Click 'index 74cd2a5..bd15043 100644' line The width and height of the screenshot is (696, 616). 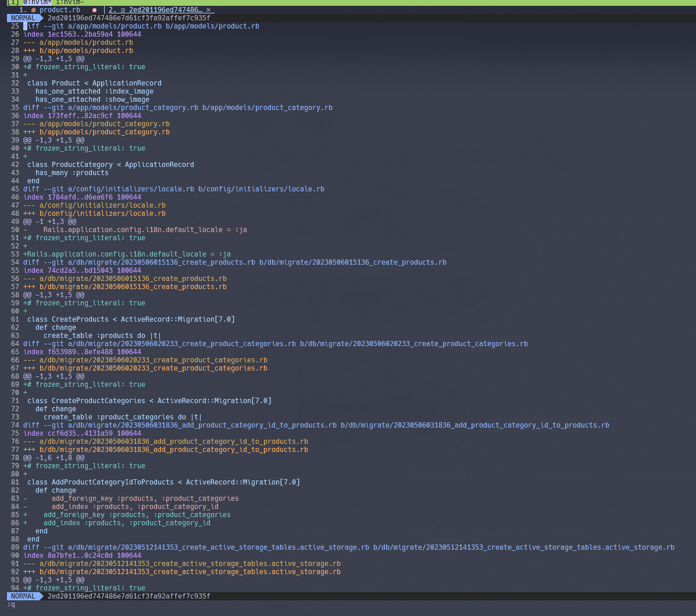pos(82,270)
